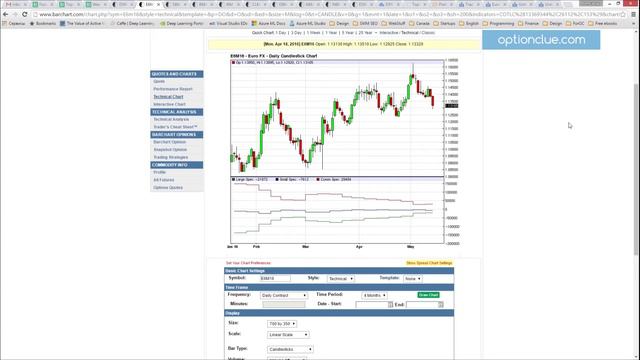Click the page vertical scrollbar

[636, 169]
